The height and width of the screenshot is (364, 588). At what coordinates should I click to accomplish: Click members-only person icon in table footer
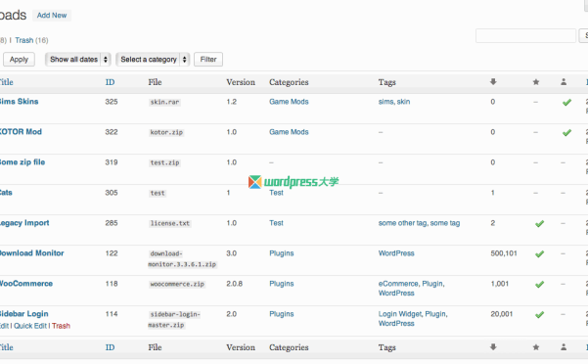click(x=564, y=347)
